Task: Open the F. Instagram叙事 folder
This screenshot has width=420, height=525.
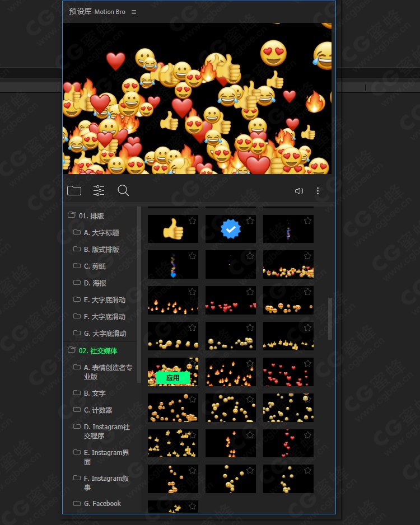Action: [101, 483]
